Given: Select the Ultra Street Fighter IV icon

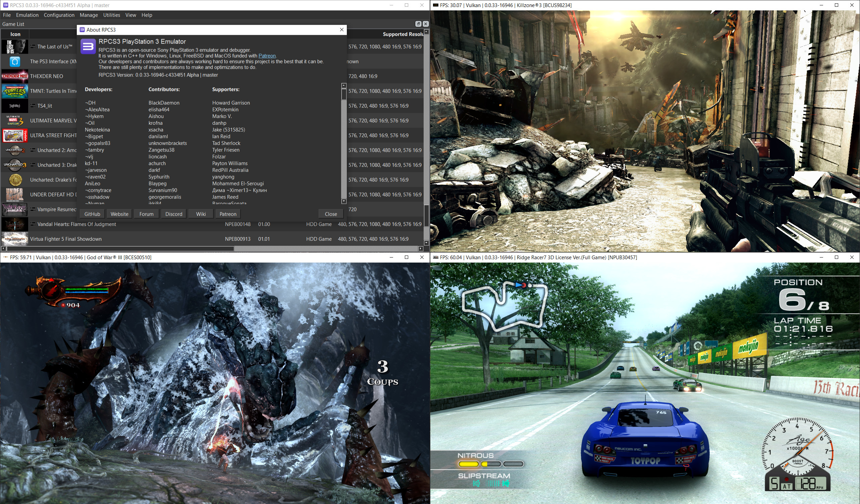Looking at the screenshot, I should click(x=15, y=135).
